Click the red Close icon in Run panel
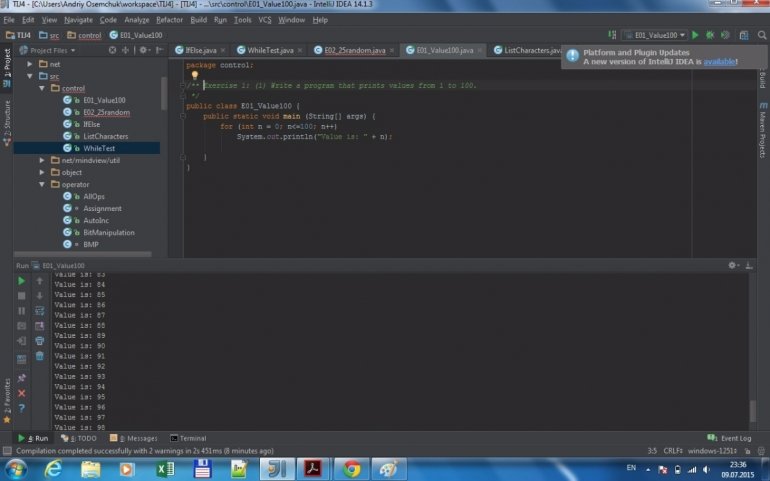This screenshot has width=770, height=481. (22, 393)
